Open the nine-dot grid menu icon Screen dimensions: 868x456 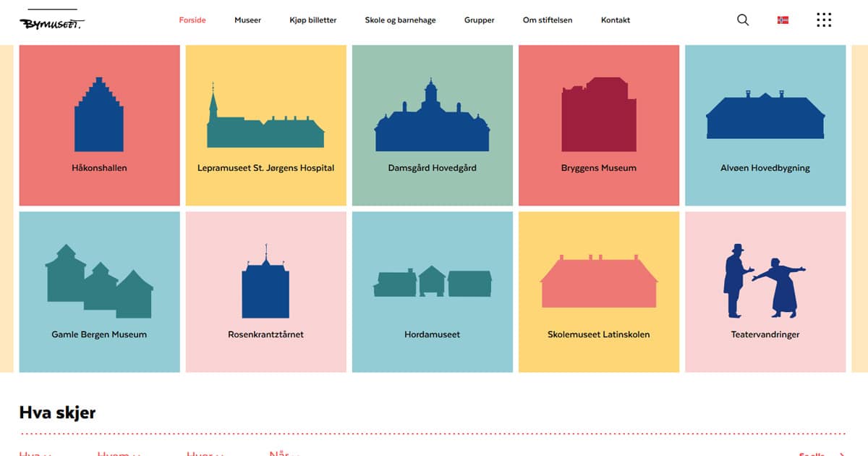coord(824,20)
